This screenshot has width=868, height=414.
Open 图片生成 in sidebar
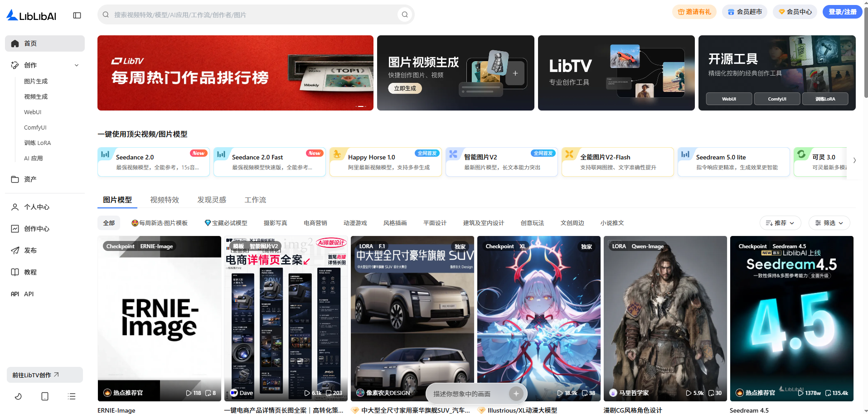point(36,82)
